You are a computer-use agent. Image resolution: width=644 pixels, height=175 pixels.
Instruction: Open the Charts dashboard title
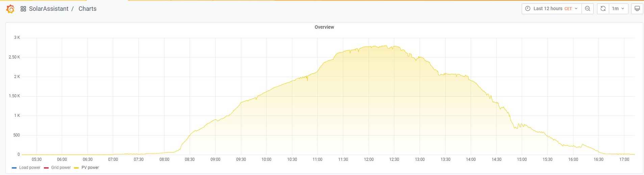point(88,9)
